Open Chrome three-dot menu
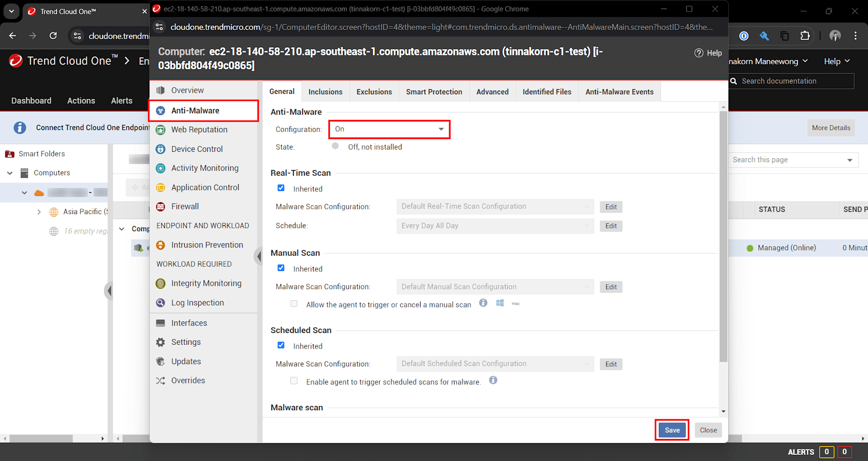 pos(855,36)
